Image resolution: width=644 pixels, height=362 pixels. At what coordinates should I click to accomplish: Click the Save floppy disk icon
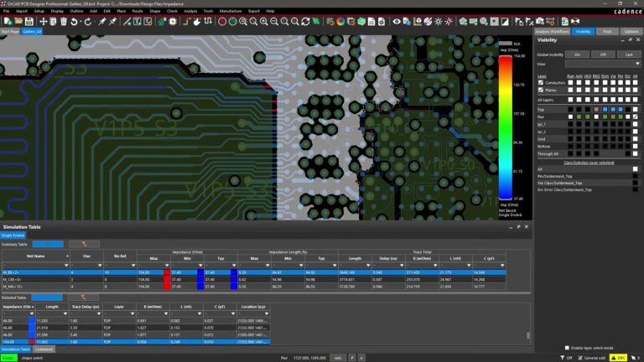click(29, 21)
